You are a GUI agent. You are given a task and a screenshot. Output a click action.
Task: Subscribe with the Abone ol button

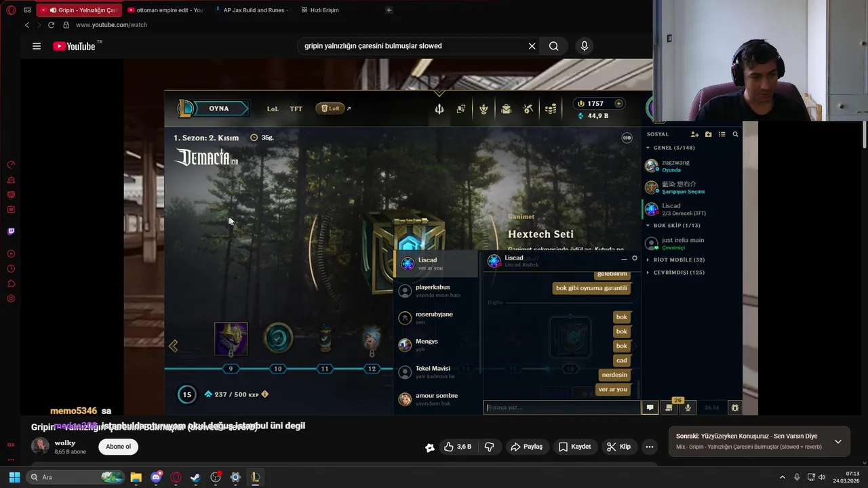click(x=118, y=447)
